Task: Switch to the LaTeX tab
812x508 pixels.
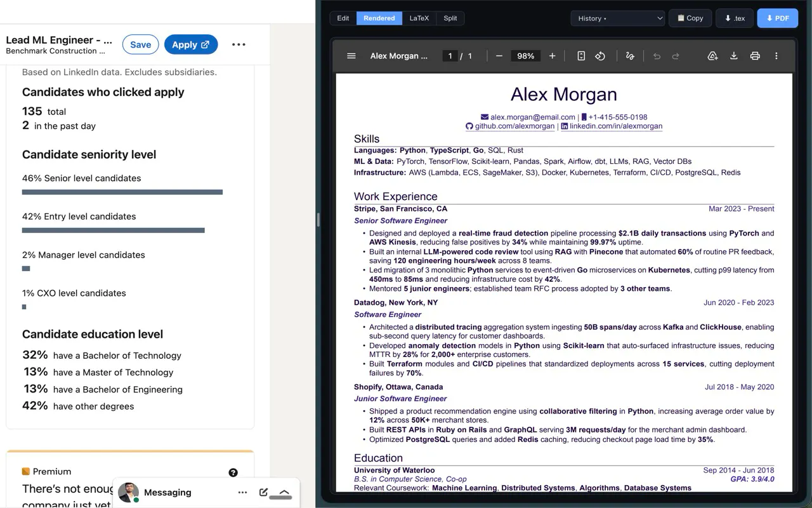Action: [x=419, y=18]
